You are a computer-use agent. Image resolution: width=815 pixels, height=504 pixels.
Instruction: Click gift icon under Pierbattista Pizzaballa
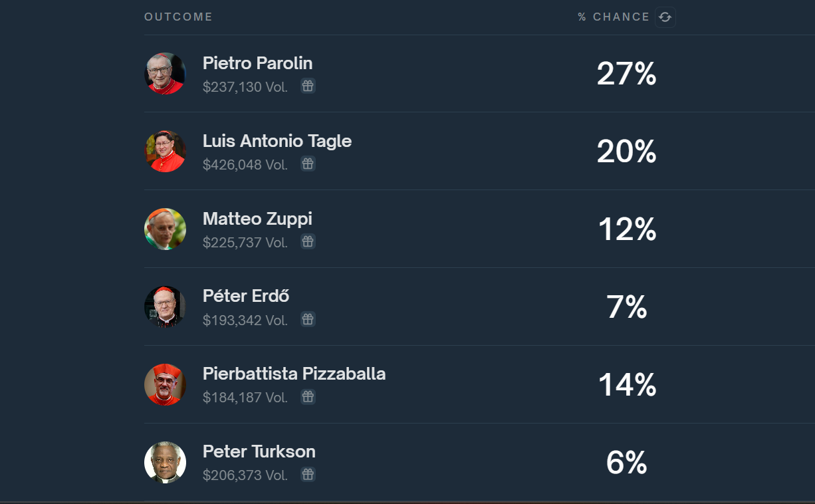[x=308, y=397]
